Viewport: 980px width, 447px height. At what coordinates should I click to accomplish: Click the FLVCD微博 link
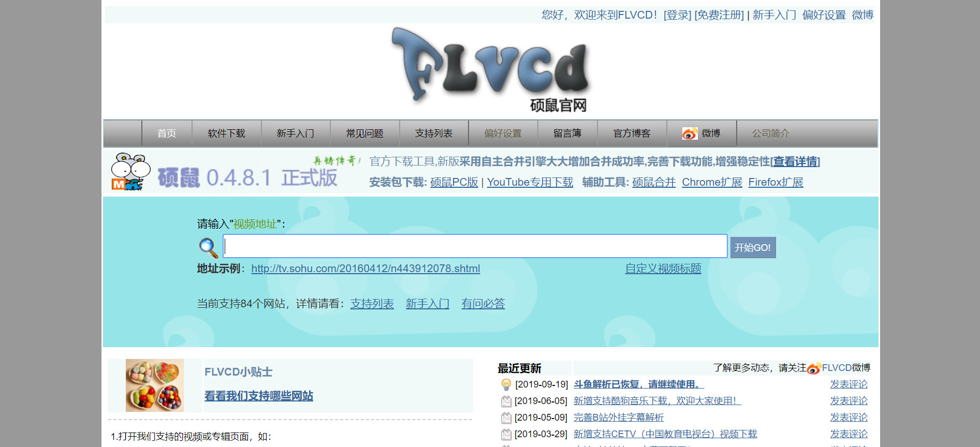click(x=846, y=368)
